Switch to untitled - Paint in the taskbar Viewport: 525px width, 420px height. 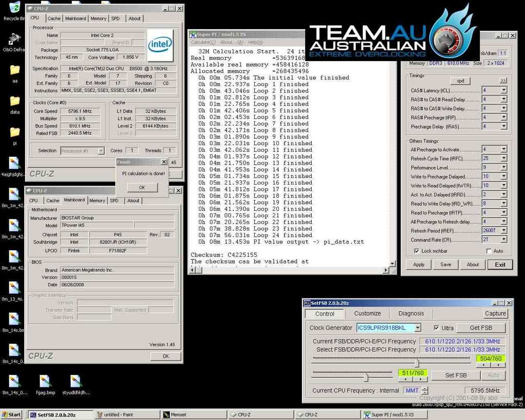pyautogui.click(x=127, y=415)
